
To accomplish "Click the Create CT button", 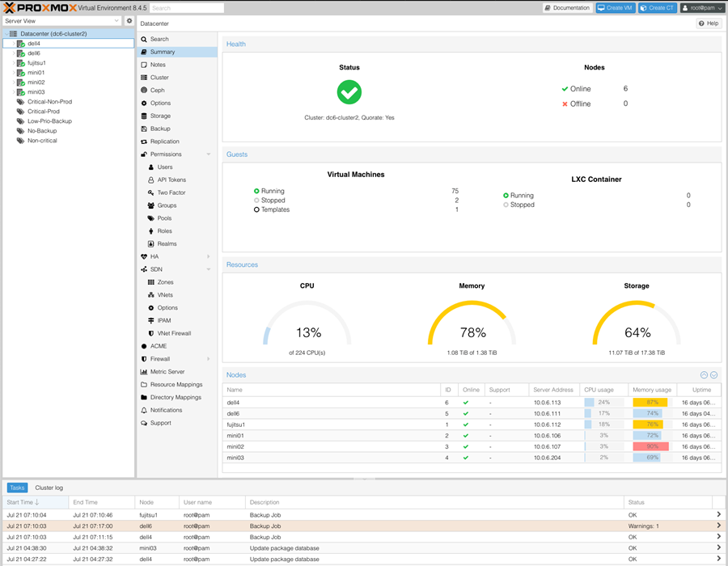I will tap(658, 8).
